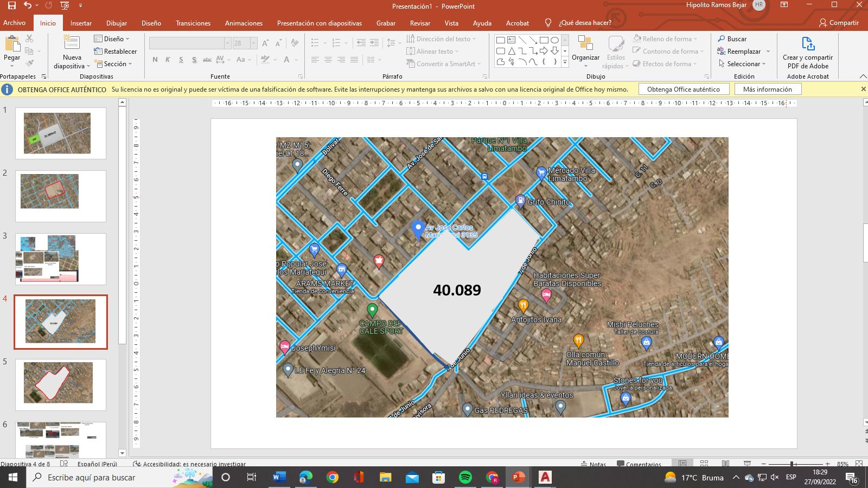Switch to Slide Sorter view
This screenshot has height=488, width=868.
click(x=704, y=464)
